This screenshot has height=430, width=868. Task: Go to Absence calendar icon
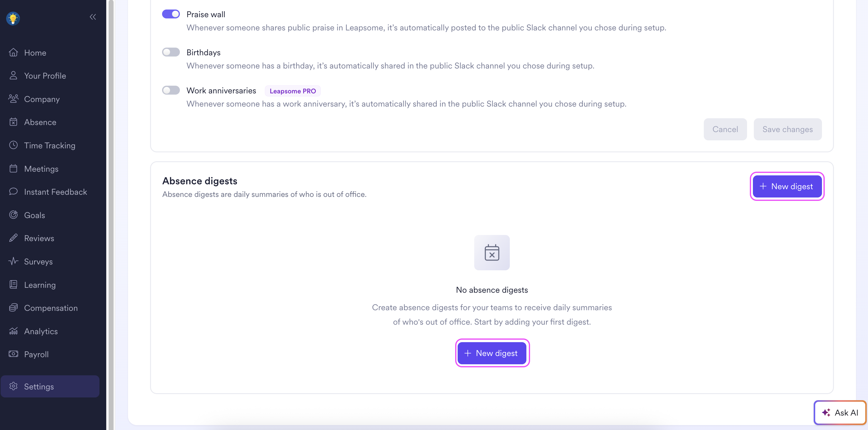tap(14, 122)
